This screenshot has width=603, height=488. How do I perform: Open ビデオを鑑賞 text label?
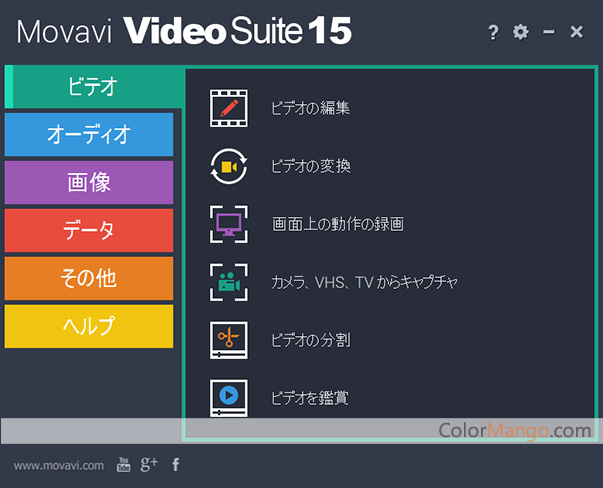pyautogui.click(x=310, y=398)
